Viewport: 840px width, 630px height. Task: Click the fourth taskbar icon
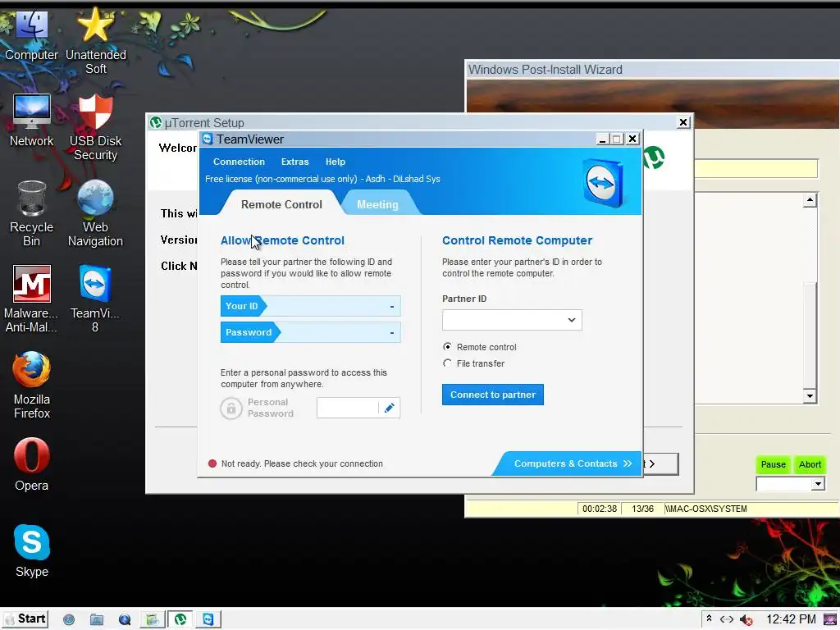[152, 620]
